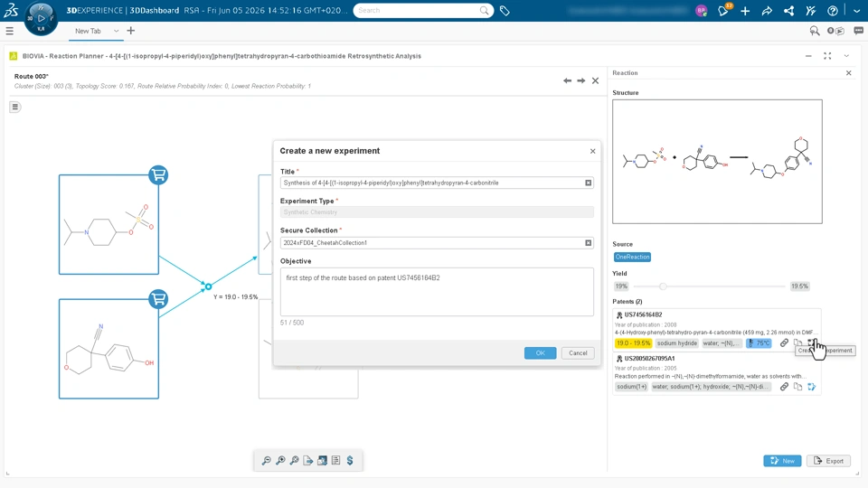The width and height of the screenshot is (868, 488).
Task: Create experiment from US20050267095A1
Action: (x=812, y=387)
